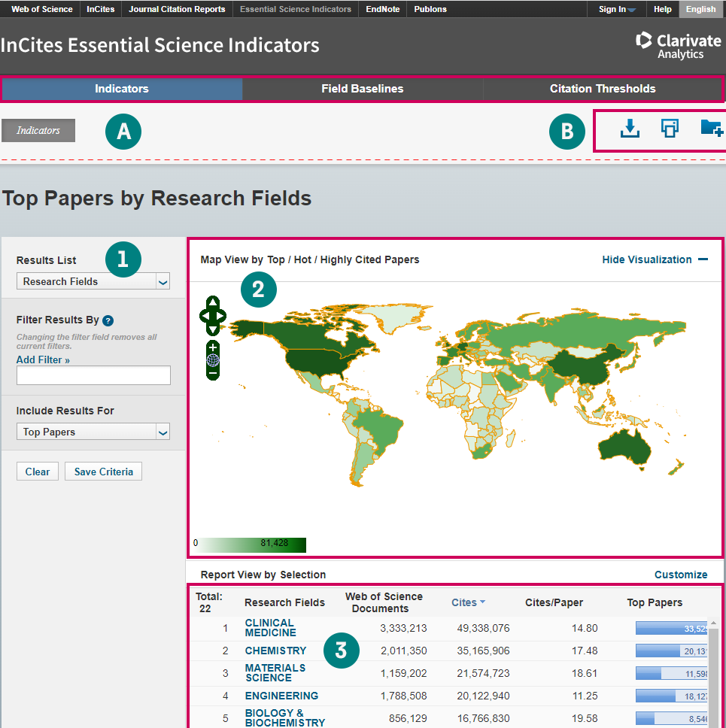Click the Clarivate Analytics logo
The image size is (726, 728).
coord(678,45)
